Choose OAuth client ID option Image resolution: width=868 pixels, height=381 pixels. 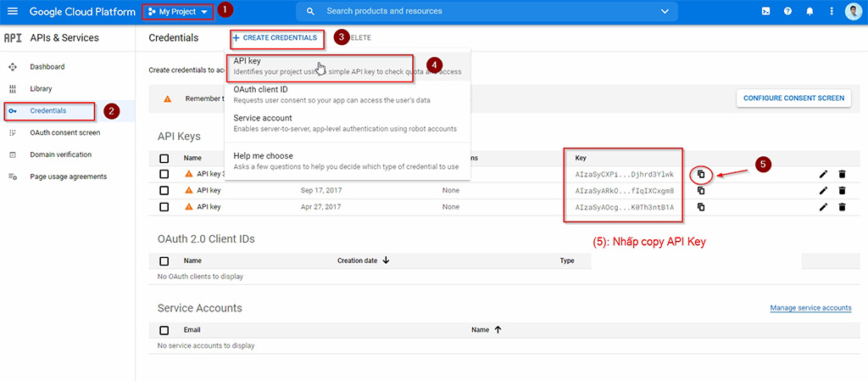348,95
